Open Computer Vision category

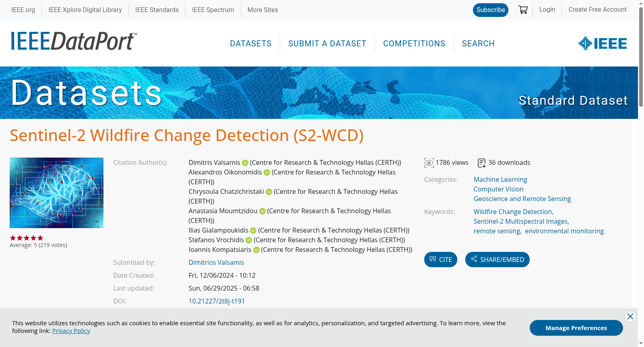pyautogui.click(x=499, y=189)
